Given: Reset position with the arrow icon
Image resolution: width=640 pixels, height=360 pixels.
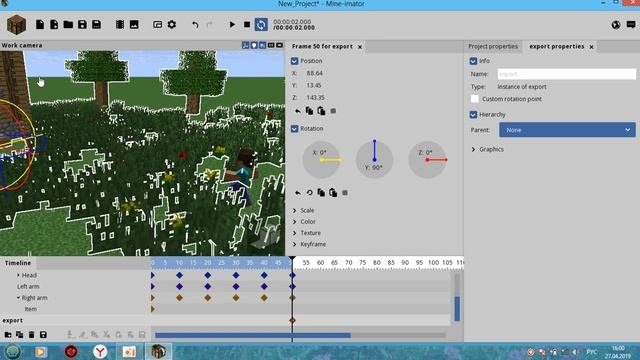Looking at the screenshot, I should [x=298, y=111].
